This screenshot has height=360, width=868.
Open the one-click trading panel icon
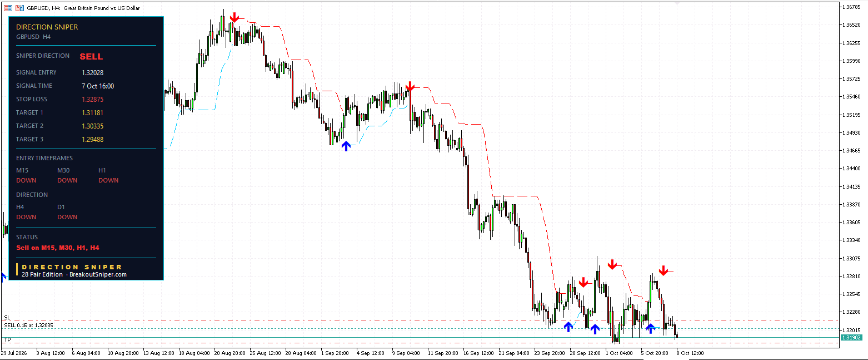[x=8, y=8]
